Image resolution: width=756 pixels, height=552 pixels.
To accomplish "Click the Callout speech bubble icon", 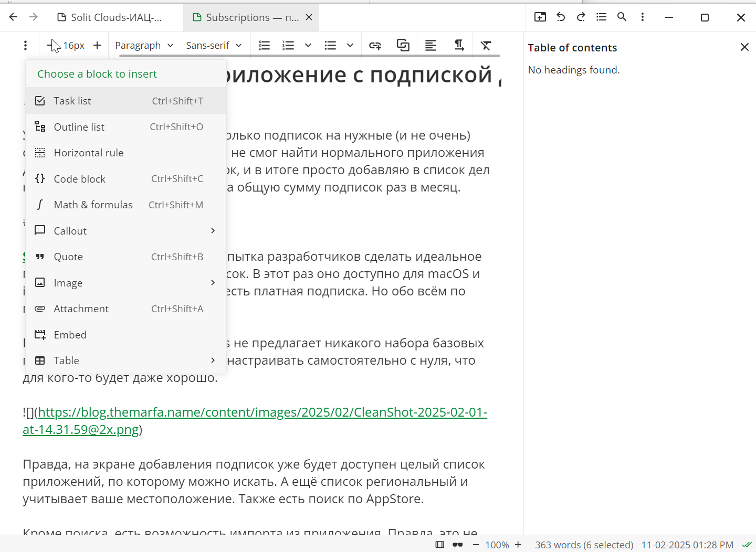I will 40,230.
